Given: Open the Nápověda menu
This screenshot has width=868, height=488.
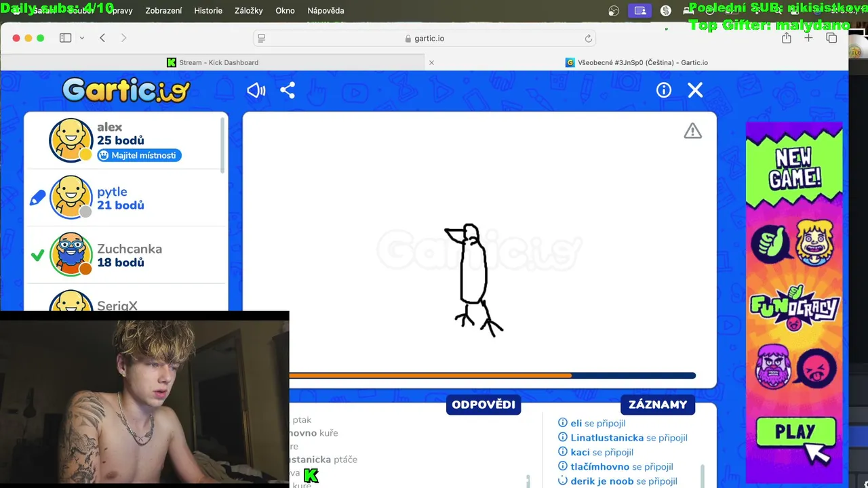Looking at the screenshot, I should pyautogui.click(x=325, y=11).
